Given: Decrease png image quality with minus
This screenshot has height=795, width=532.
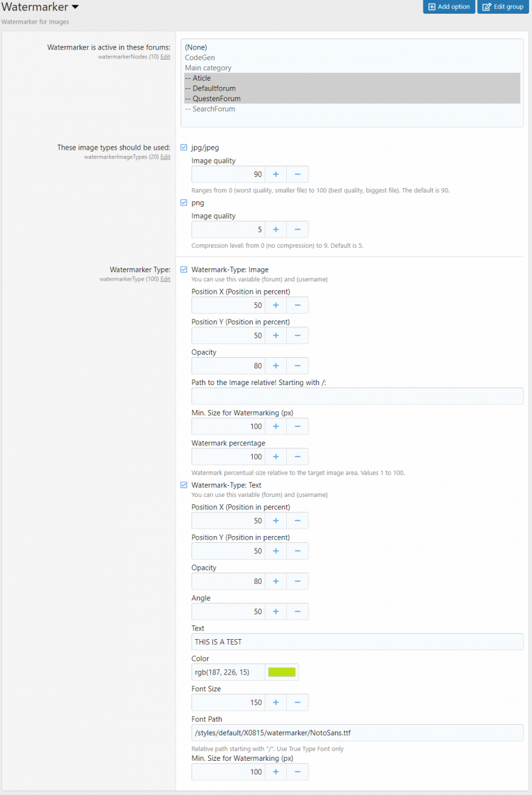Looking at the screenshot, I should pos(297,230).
